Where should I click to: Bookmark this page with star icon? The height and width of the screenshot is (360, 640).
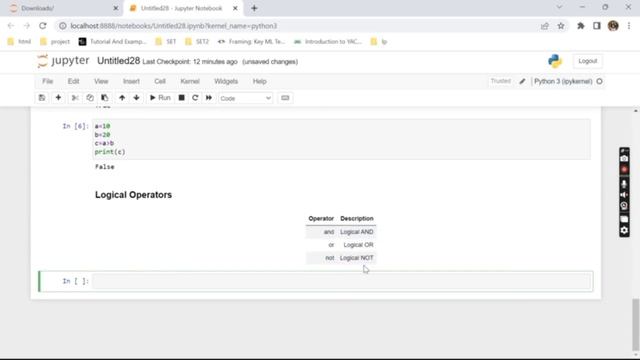[x=561, y=26]
